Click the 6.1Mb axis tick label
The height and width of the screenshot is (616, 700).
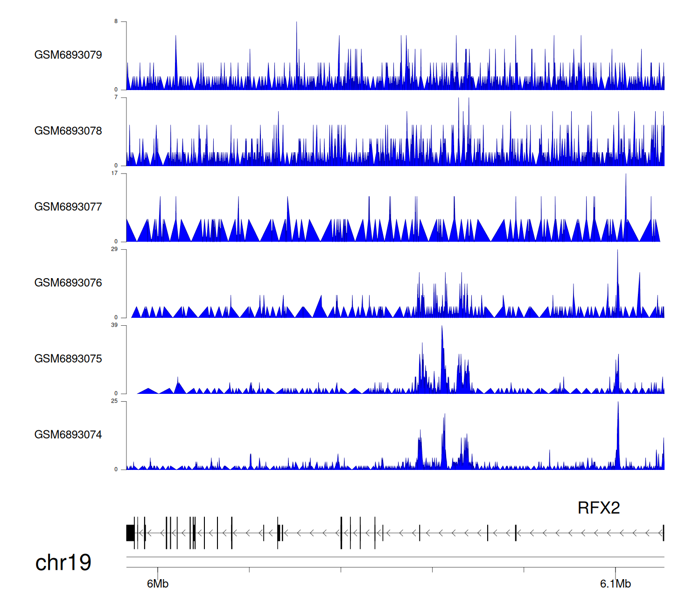(x=615, y=584)
